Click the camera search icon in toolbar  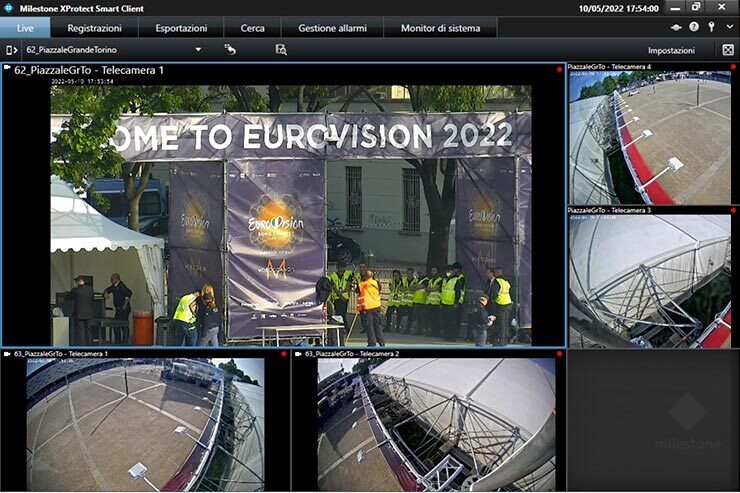pyautogui.click(x=281, y=49)
